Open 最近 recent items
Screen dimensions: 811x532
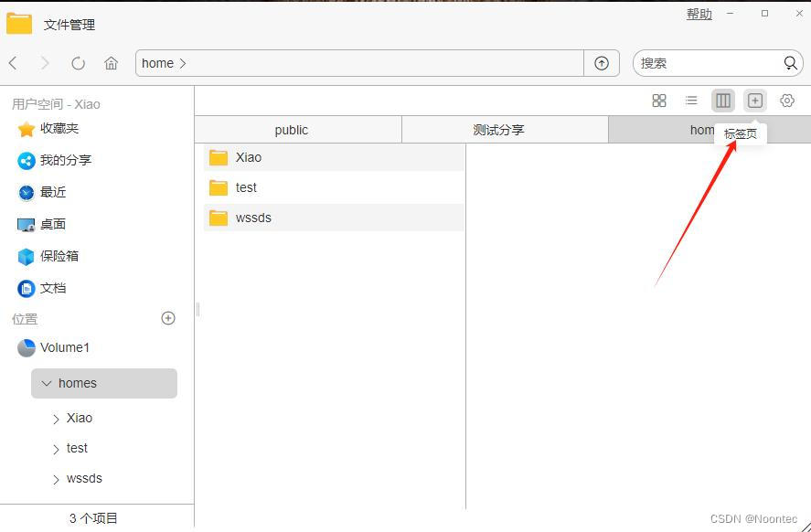42,193
